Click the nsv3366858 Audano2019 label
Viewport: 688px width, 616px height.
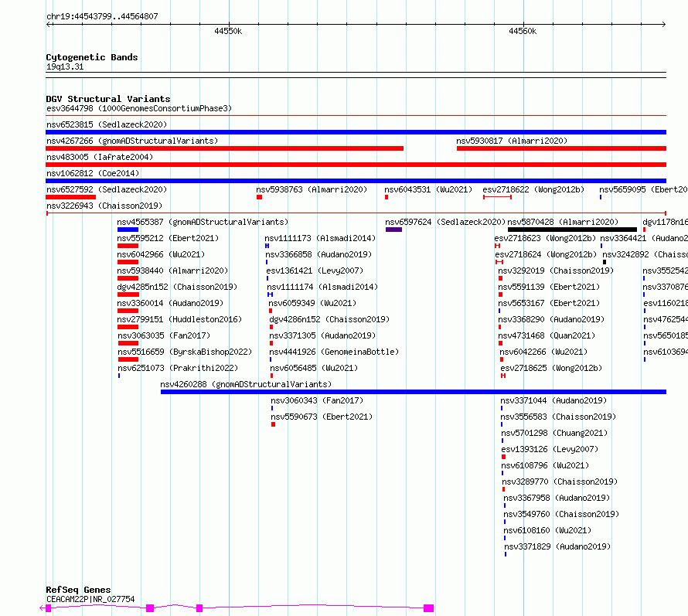[x=318, y=254]
